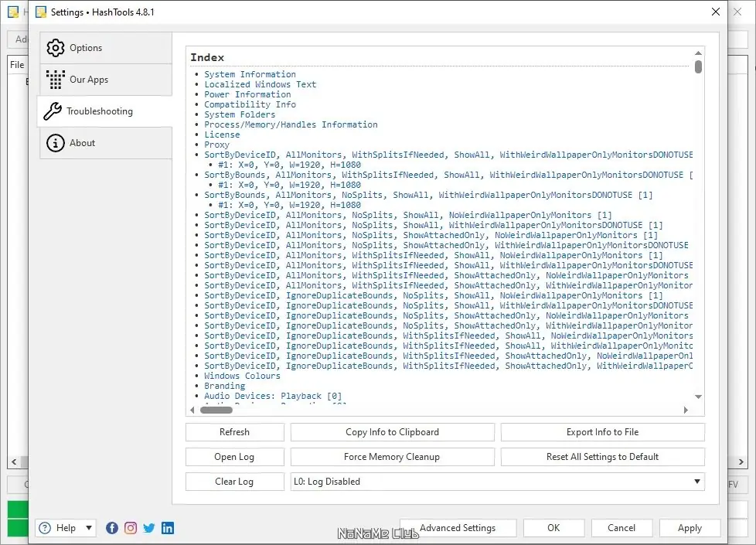Open the Instagram social link icon
This screenshot has height=545, width=756.
(131, 528)
